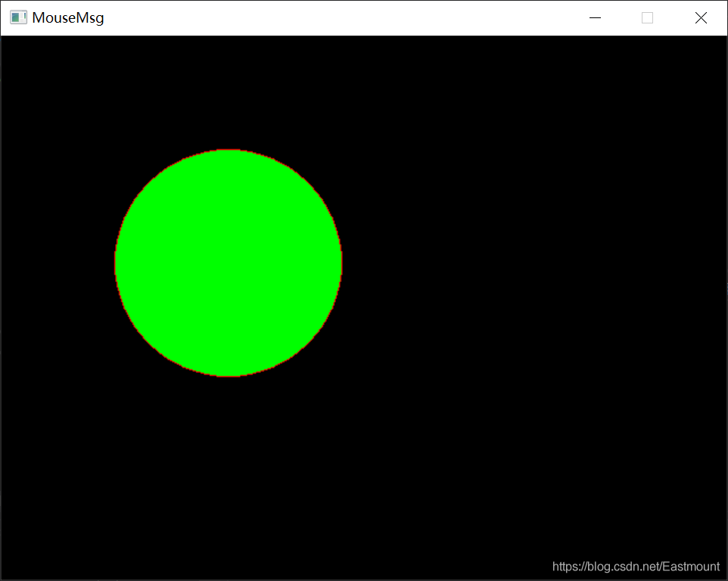Image resolution: width=728 pixels, height=581 pixels.
Task: Click the MouseMsg title text
Action: point(68,18)
